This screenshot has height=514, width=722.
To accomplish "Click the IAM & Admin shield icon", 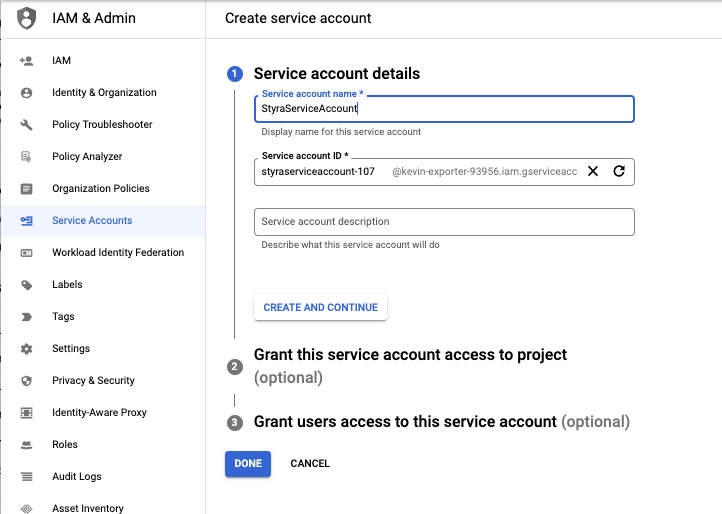I will [x=26, y=18].
